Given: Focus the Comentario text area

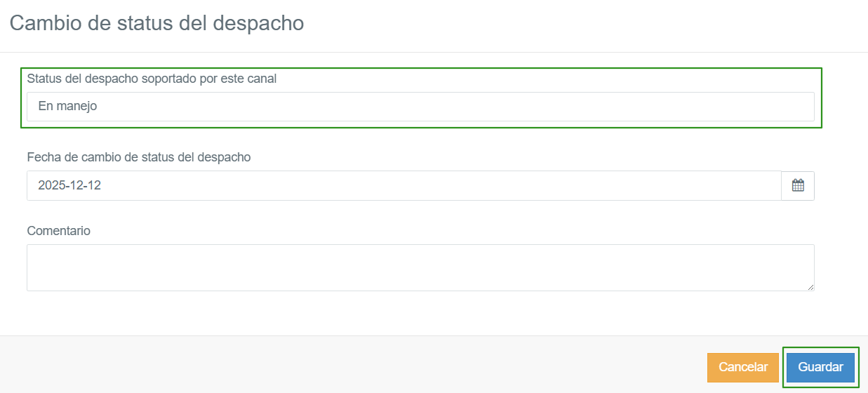Looking at the screenshot, I should [x=420, y=267].
